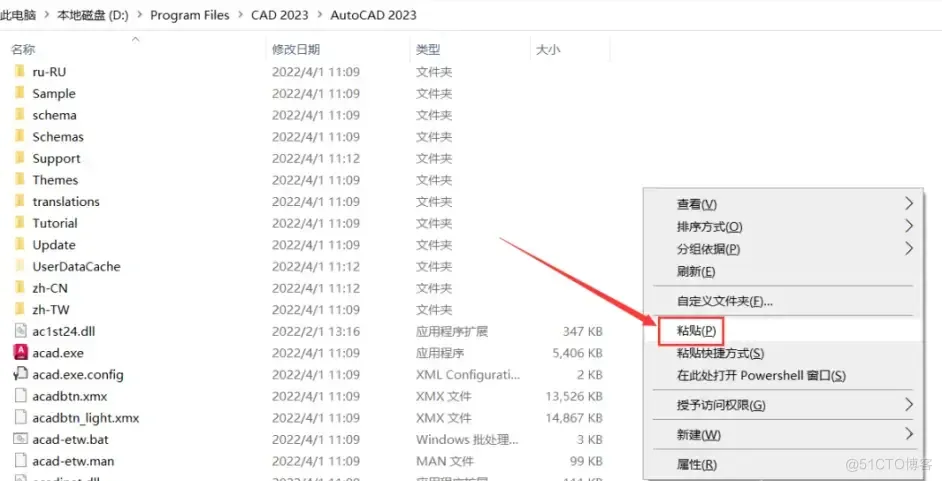The height and width of the screenshot is (481, 942).
Task: Expand chevron after CAD 2023 breadcrumb
Action: point(320,15)
